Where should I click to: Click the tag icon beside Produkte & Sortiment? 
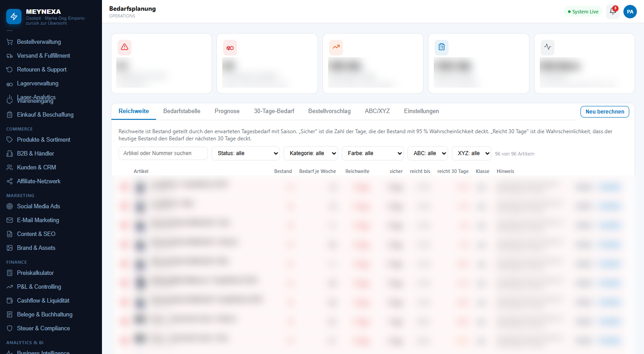point(9,140)
